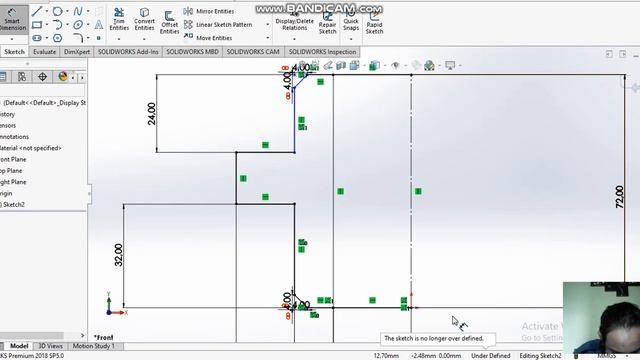Open Line tool dropdown arrow
This screenshot has height=360, width=640.
[47, 11]
